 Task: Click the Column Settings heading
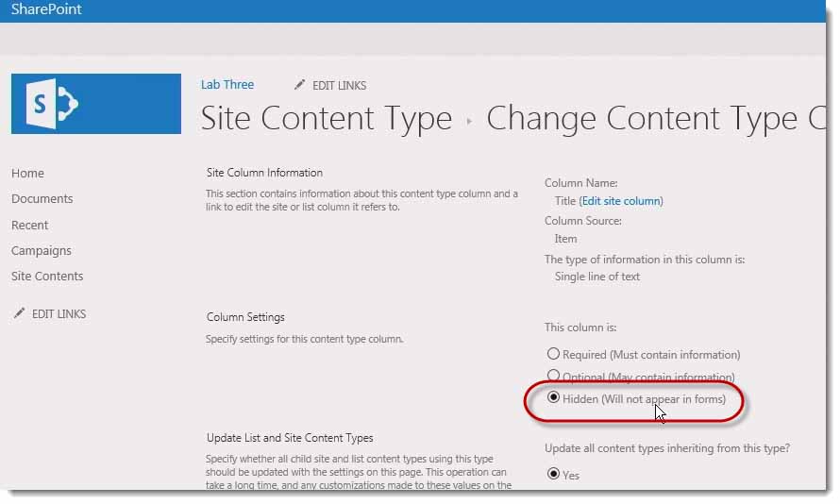(x=245, y=317)
